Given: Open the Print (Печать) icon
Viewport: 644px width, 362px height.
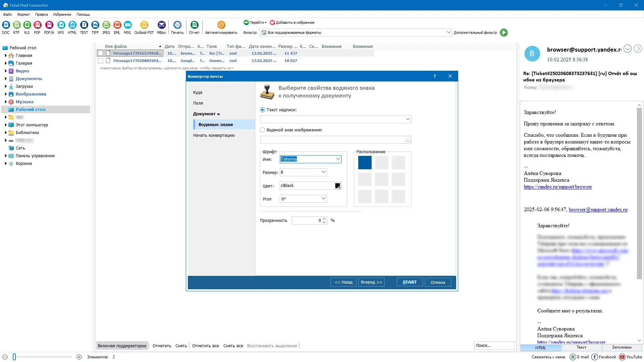Looking at the screenshot, I should coord(177,25).
